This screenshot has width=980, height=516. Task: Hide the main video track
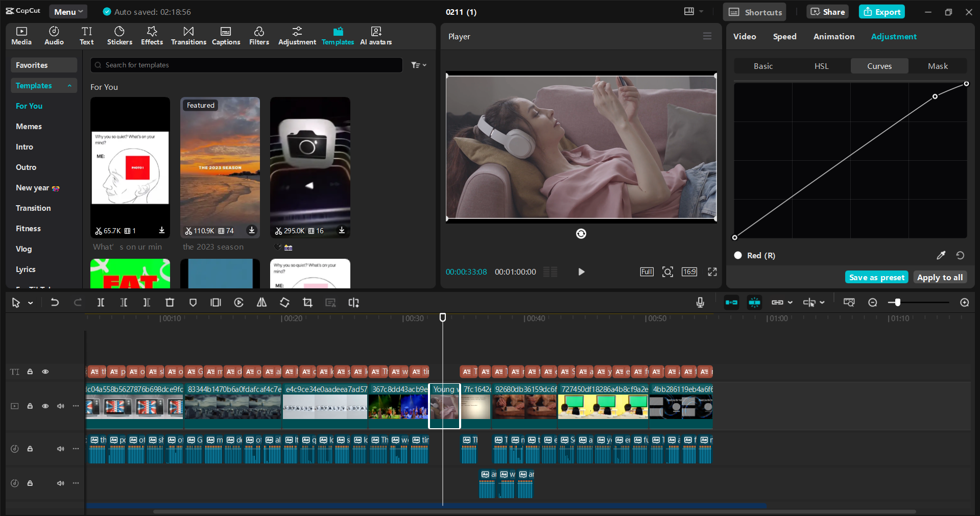[x=45, y=406]
